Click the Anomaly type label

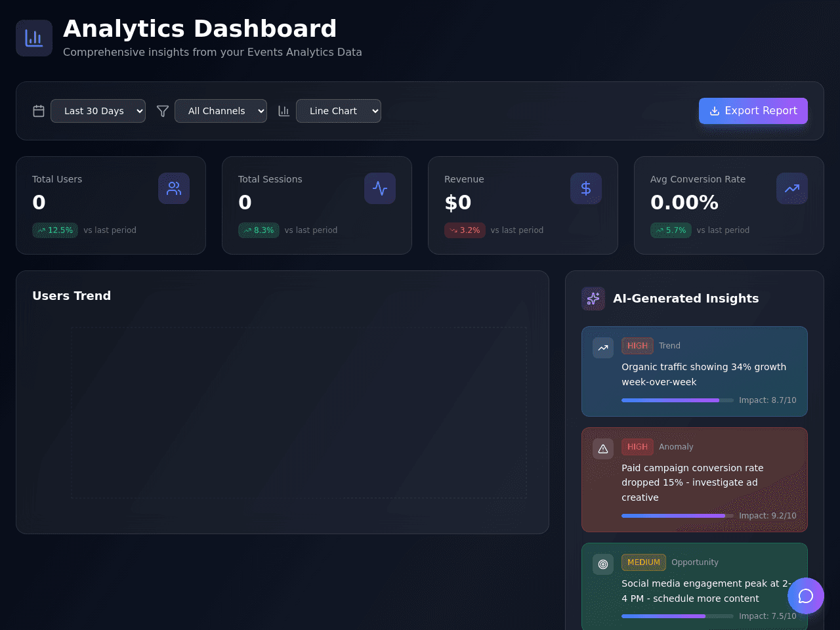[676, 447]
